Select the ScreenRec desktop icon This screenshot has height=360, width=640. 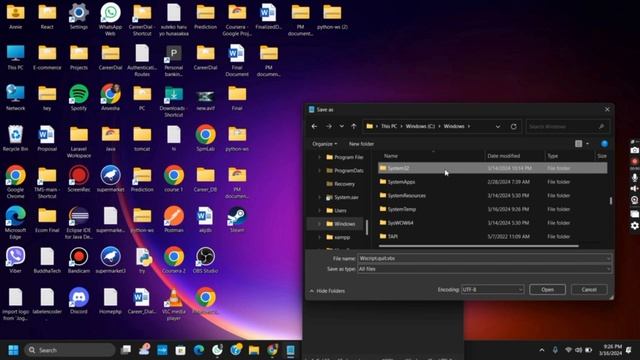79,179
